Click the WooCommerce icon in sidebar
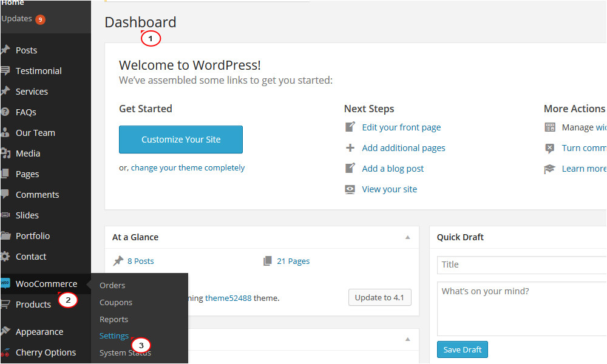Screen dimensions: 607x364 5,283
